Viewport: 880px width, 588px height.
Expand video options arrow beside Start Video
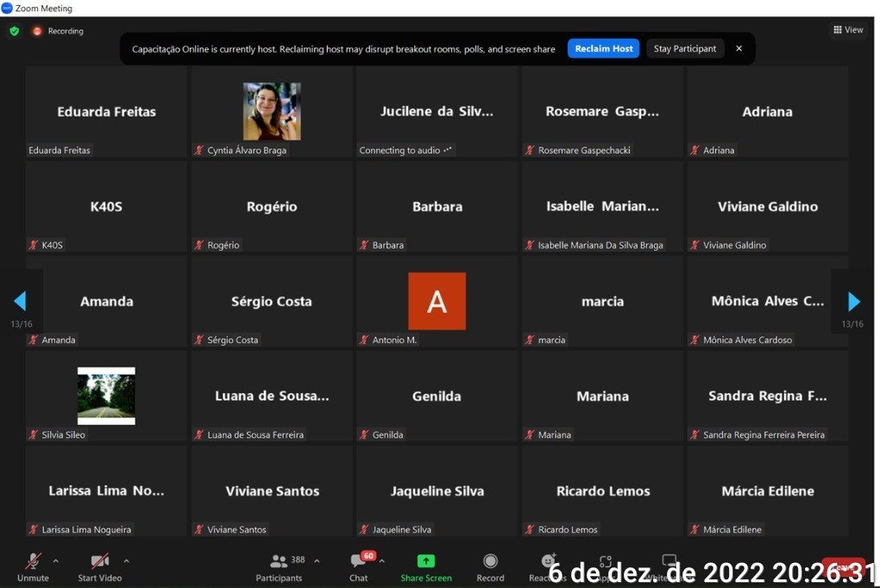(126, 560)
